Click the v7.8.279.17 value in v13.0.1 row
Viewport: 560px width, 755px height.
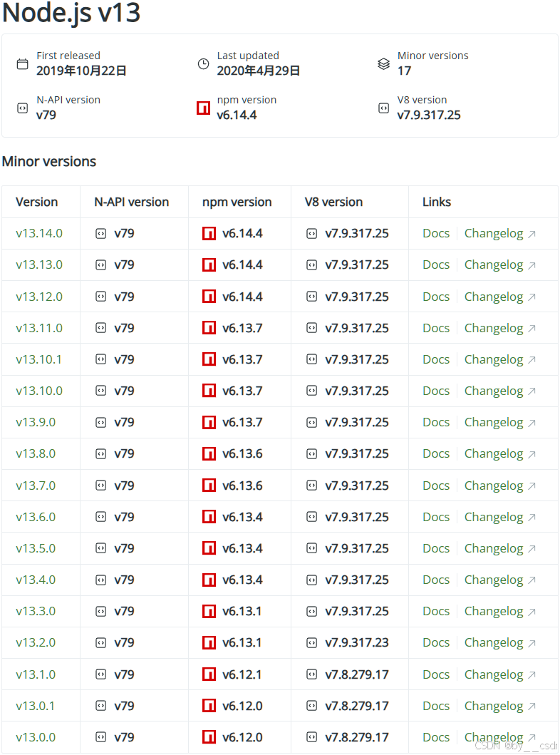[356, 705]
